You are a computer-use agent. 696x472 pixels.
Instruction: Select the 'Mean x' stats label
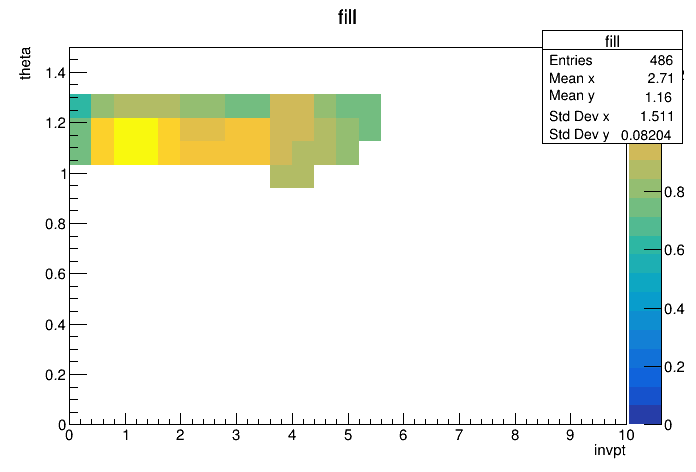click(x=572, y=78)
